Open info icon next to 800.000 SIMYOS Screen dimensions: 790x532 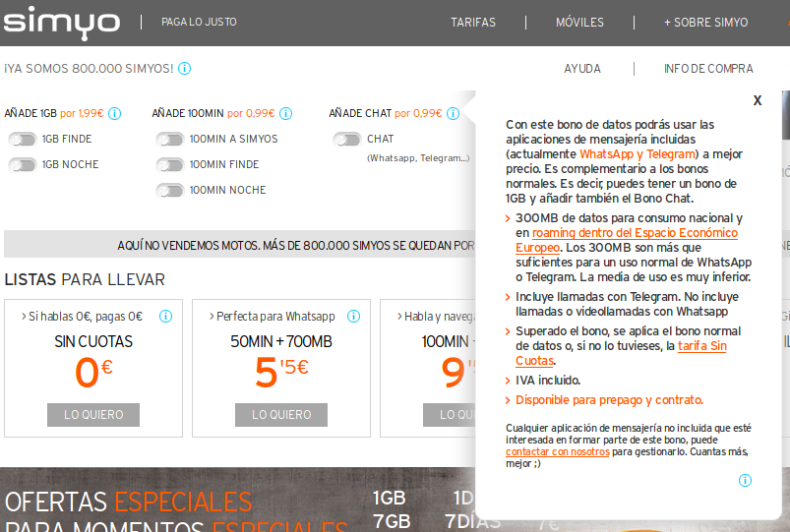coord(185,68)
